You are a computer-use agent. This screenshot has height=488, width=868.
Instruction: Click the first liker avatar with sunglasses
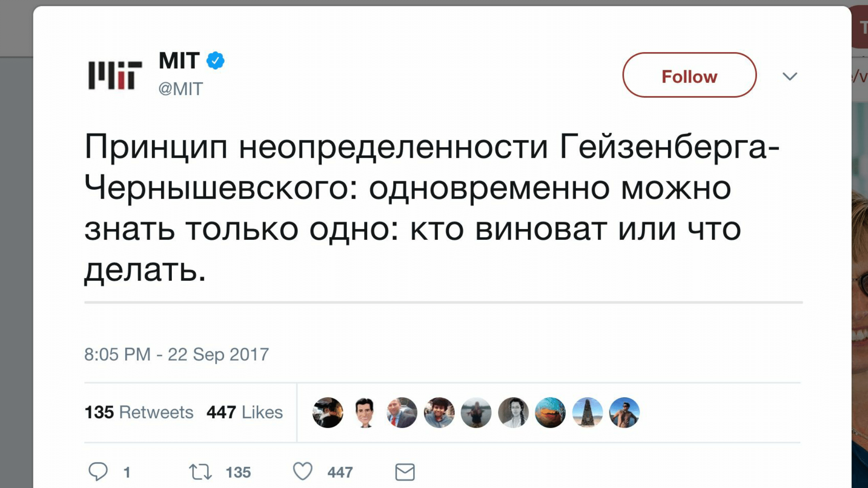point(328,413)
